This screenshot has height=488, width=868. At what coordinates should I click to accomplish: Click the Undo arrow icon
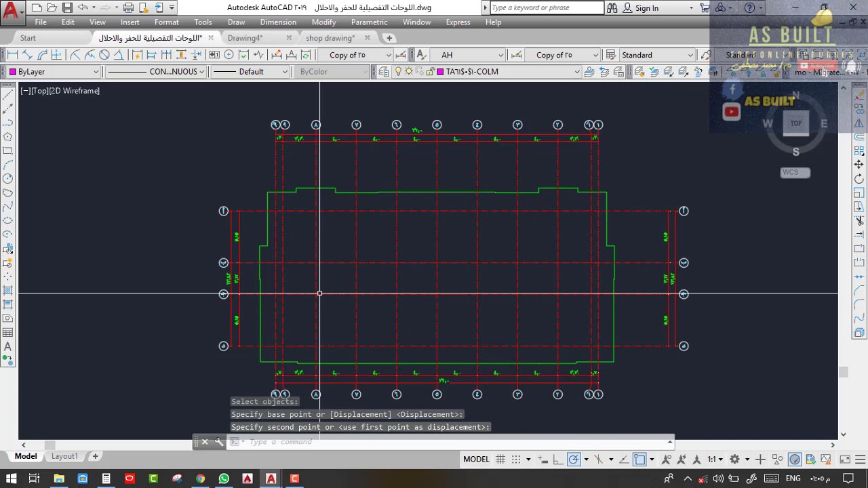83,8
